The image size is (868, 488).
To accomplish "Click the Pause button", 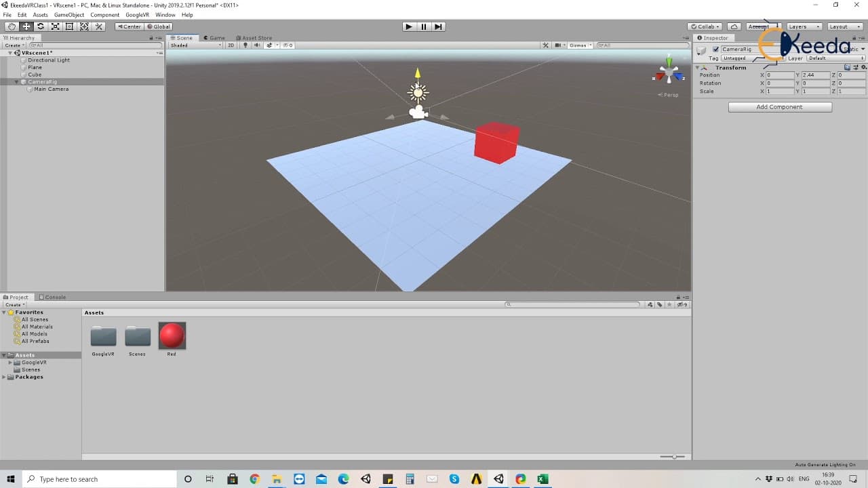I will click(x=424, y=26).
